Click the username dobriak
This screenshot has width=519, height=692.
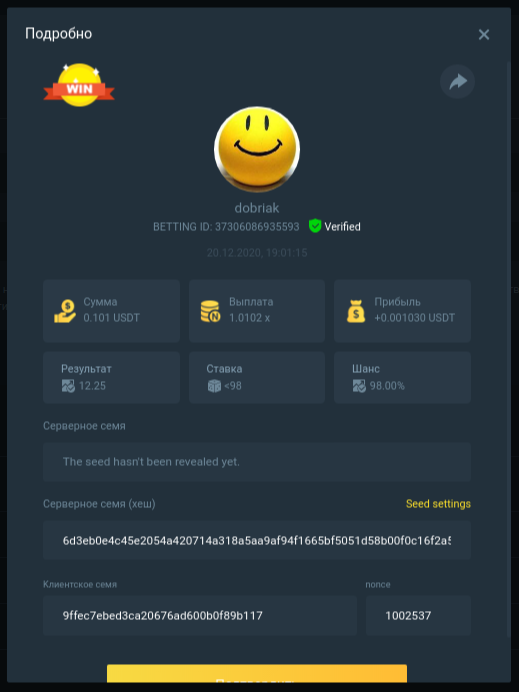tap(257, 208)
